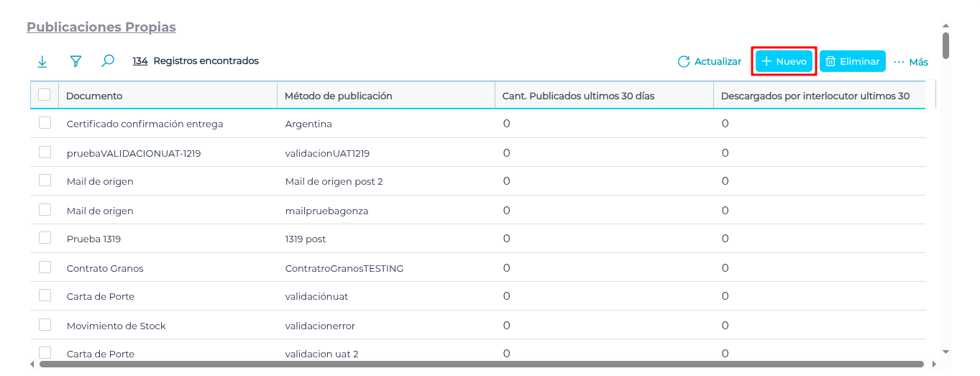Open the Publicaciones Propias heading link
980x376 pixels.
(101, 27)
